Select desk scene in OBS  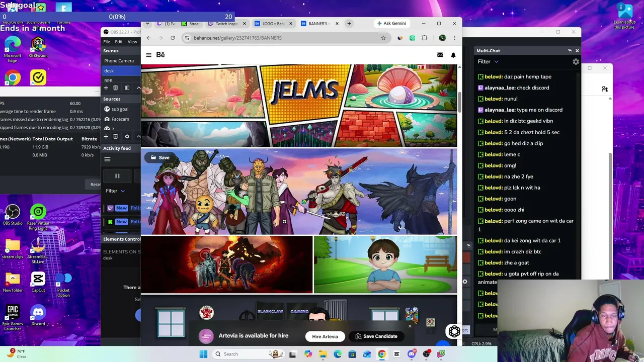click(121, 71)
